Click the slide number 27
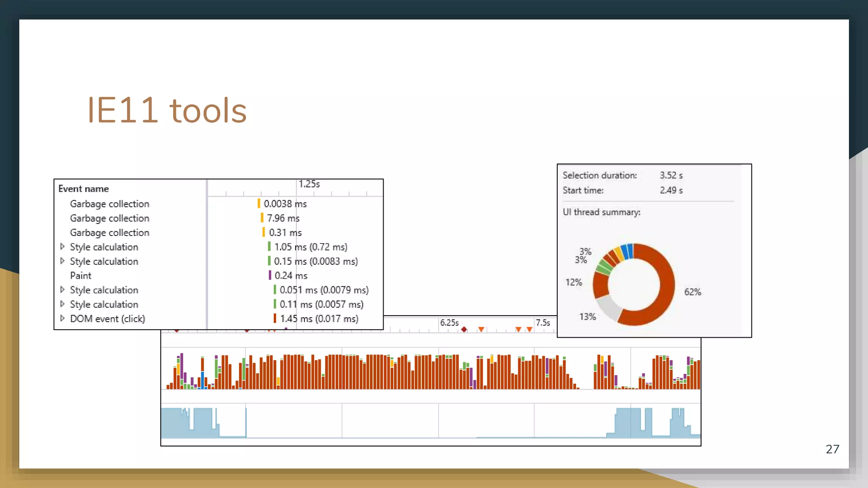Image resolution: width=868 pixels, height=488 pixels. tap(832, 449)
